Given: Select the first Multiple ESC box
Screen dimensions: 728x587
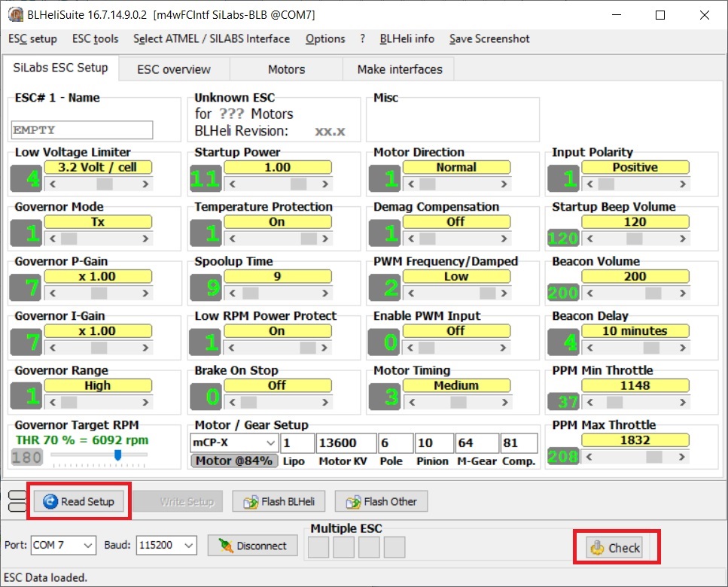Looking at the screenshot, I should click(x=318, y=547).
